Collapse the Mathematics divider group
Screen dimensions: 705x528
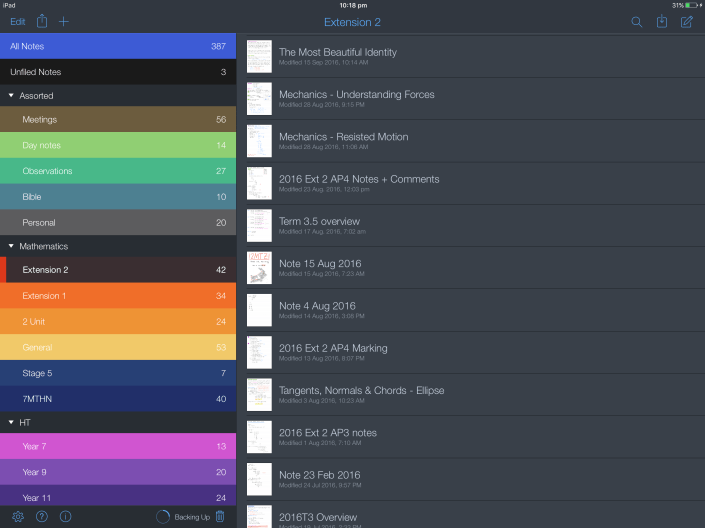click(x=11, y=246)
